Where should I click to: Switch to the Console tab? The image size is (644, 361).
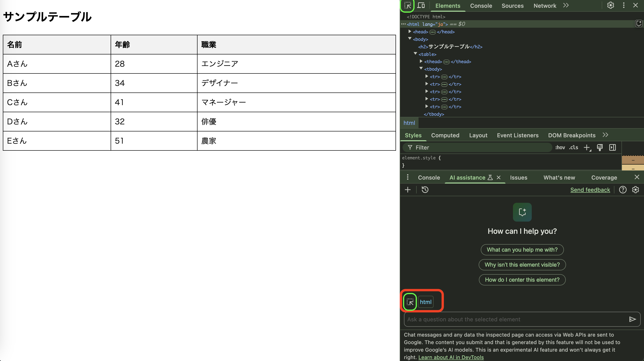point(481,5)
